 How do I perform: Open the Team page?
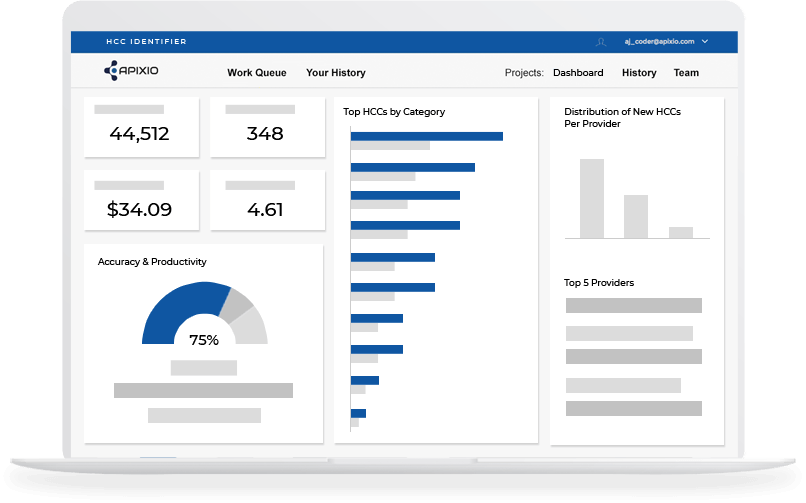point(686,72)
